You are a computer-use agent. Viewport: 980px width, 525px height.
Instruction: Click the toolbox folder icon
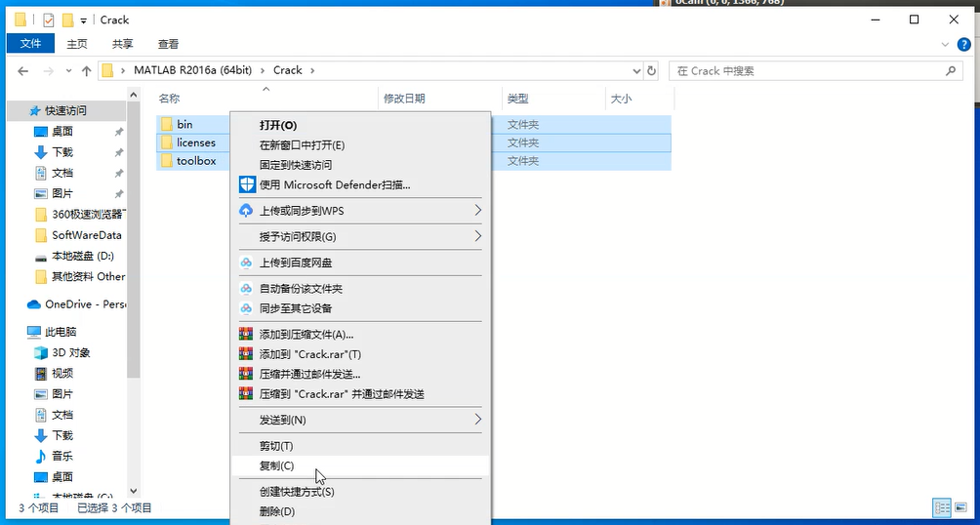(x=166, y=161)
